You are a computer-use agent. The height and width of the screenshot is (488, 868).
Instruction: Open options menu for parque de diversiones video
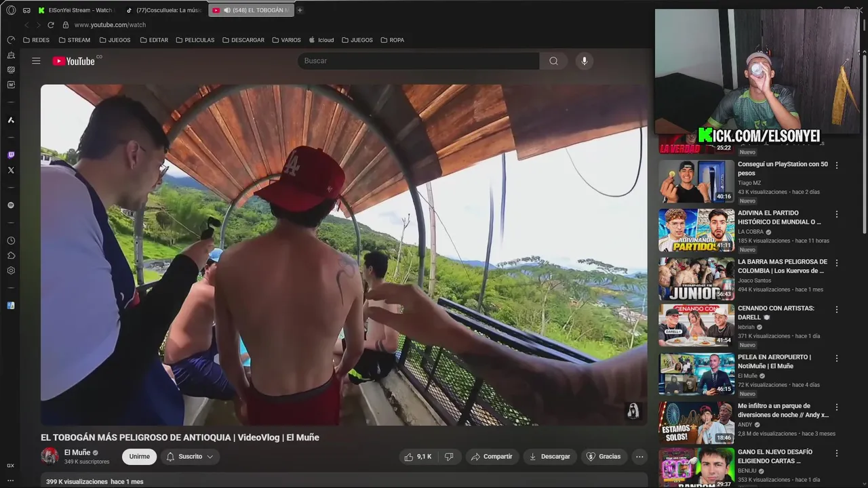coord(837,407)
